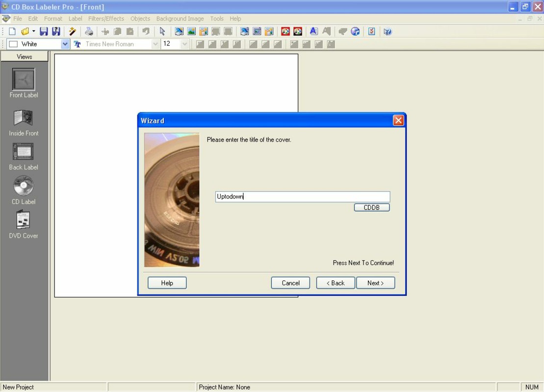The image size is (544, 392).
Task: Click 'New Project' status bar text
Action: tap(18, 387)
